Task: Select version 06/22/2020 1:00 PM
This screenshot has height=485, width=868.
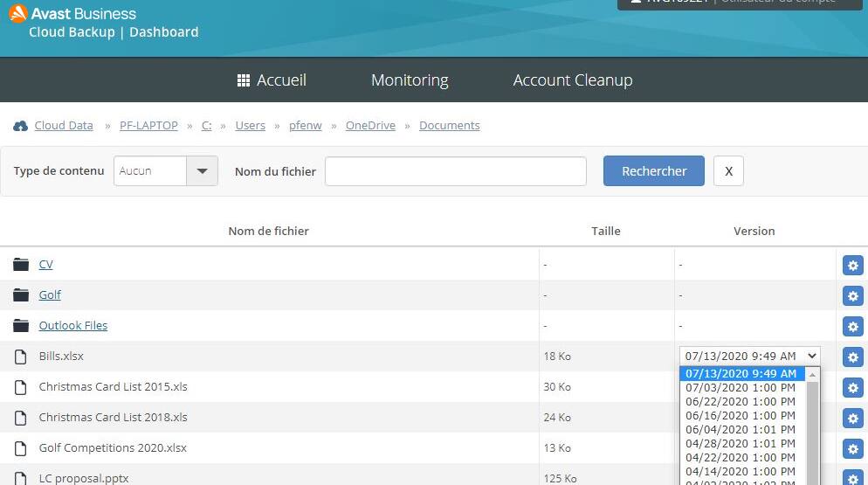Action: (x=741, y=401)
